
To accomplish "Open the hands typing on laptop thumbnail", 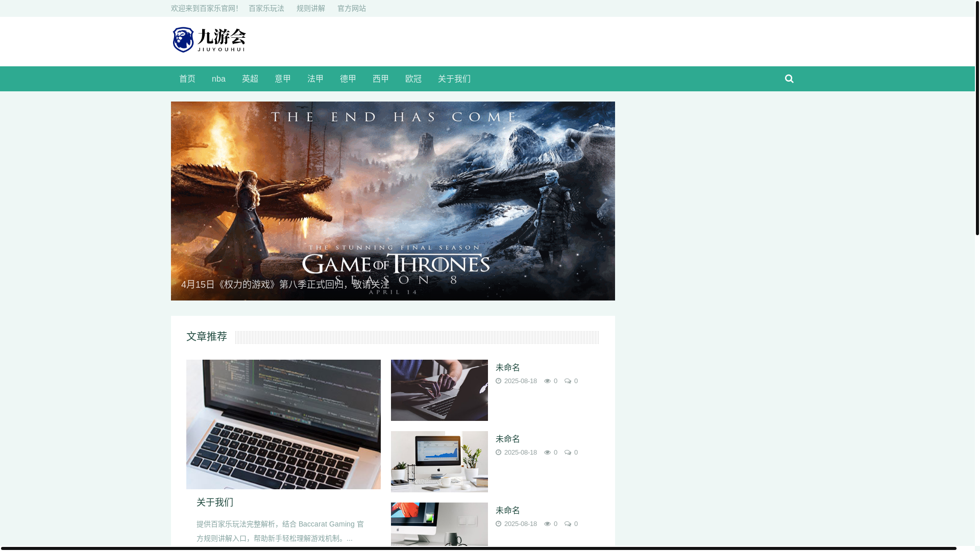I will click(439, 390).
